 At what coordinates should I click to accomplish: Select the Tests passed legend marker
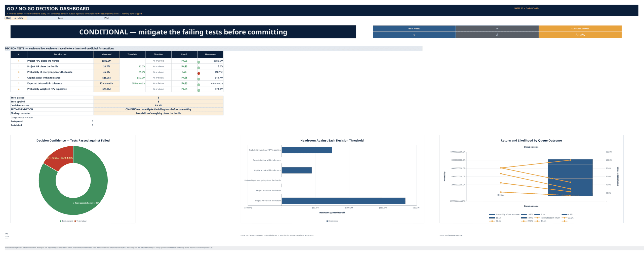(61, 221)
